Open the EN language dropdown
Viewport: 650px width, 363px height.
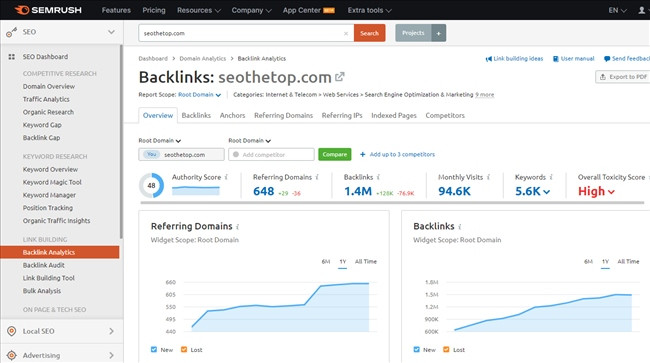(x=617, y=10)
